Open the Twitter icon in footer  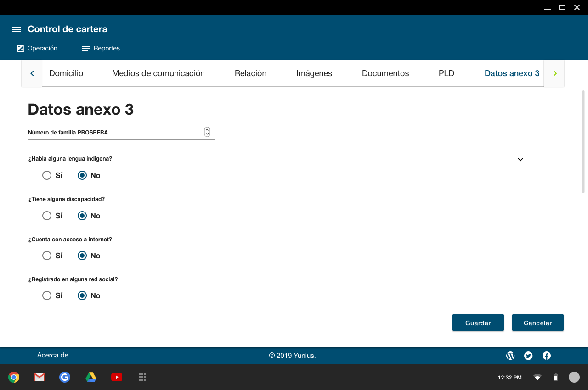(x=528, y=356)
